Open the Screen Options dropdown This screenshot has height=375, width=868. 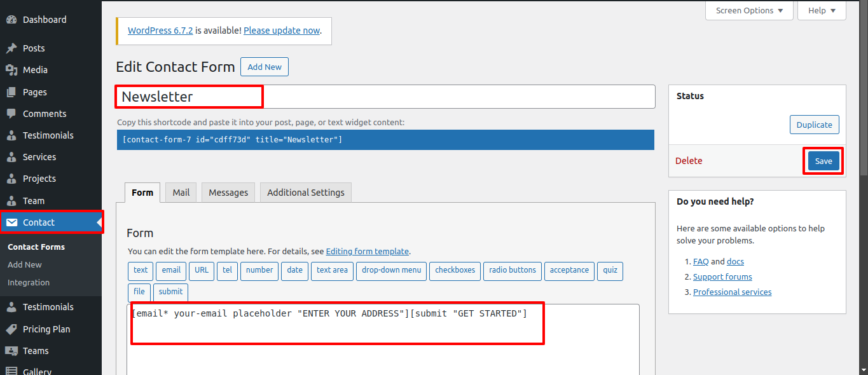pyautogui.click(x=749, y=10)
